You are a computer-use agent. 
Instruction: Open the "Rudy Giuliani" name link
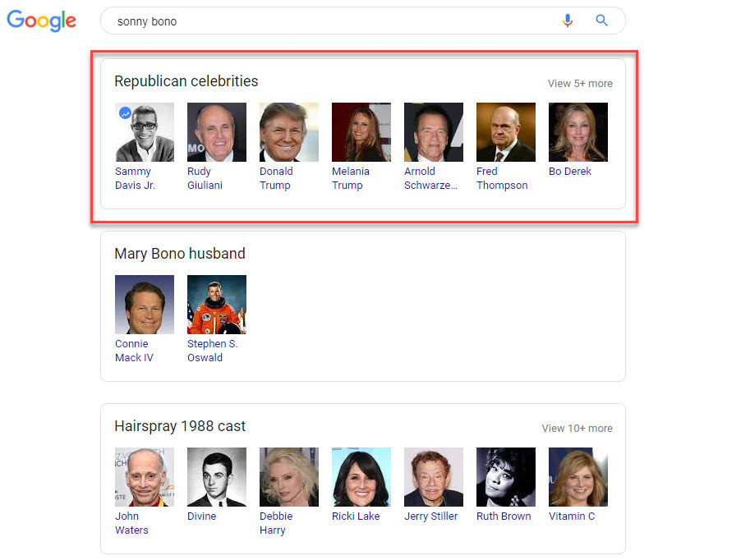pos(205,178)
